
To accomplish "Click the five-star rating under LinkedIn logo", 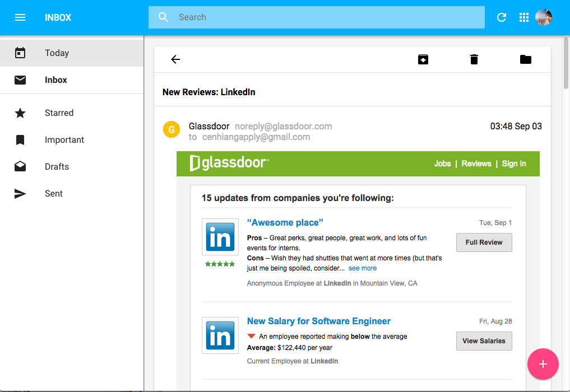I will (x=220, y=264).
